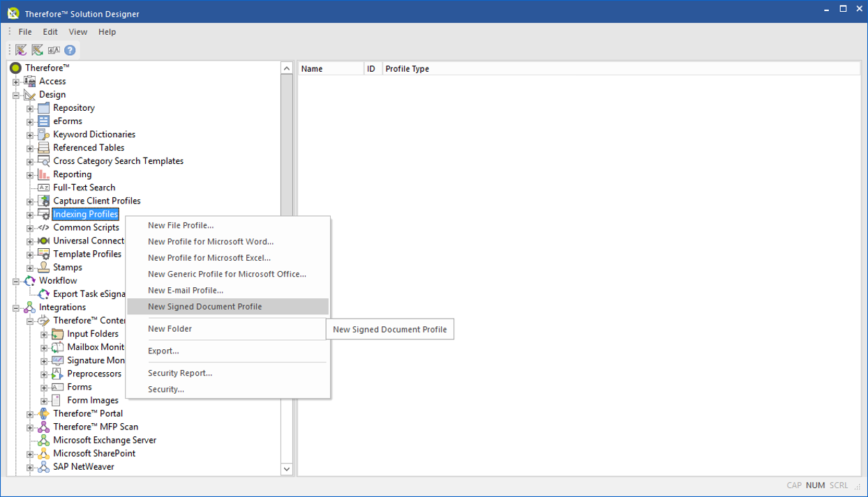
Task: Select the Reporting icon in the Design tree
Action: coord(45,174)
